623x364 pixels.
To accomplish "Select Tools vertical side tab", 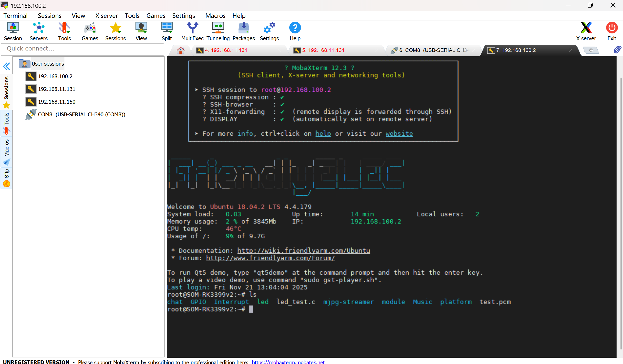I will (x=6, y=123).
